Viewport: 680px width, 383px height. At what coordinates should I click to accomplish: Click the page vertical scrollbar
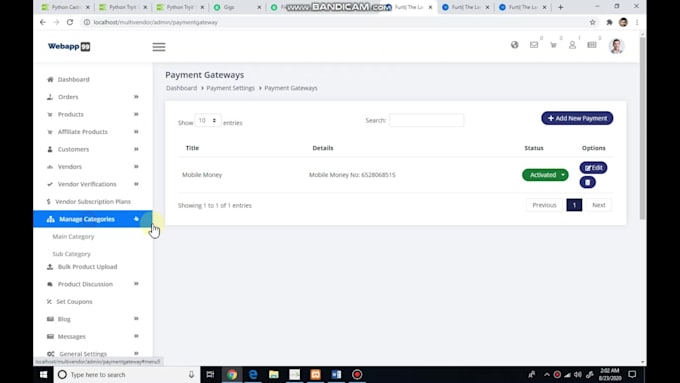643,128
